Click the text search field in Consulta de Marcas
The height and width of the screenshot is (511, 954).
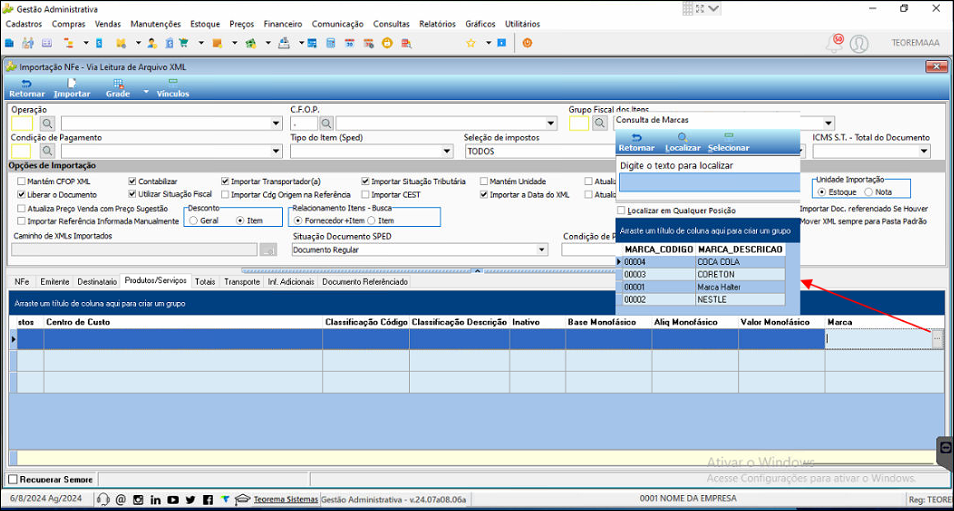pos(709,182)
